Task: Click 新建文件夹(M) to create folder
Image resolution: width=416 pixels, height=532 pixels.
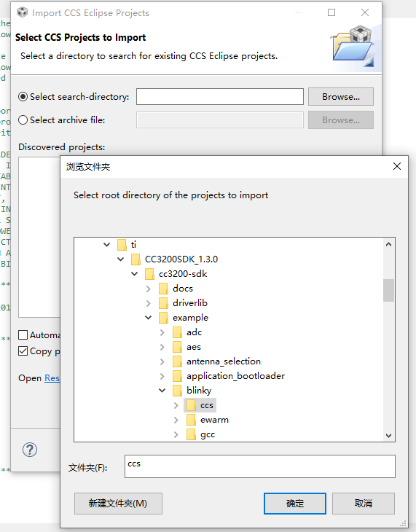Action: coord(118,503)
